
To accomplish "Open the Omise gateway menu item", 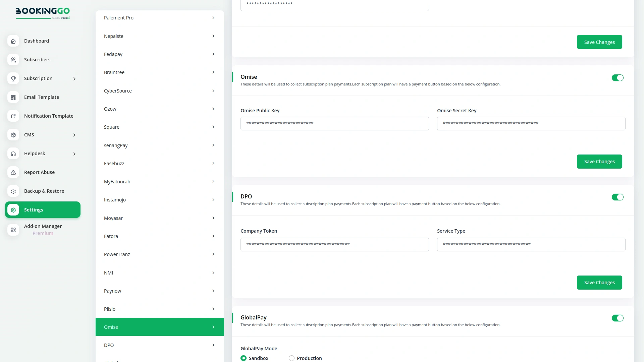I will pyautogui.click(x=159, y=327).
